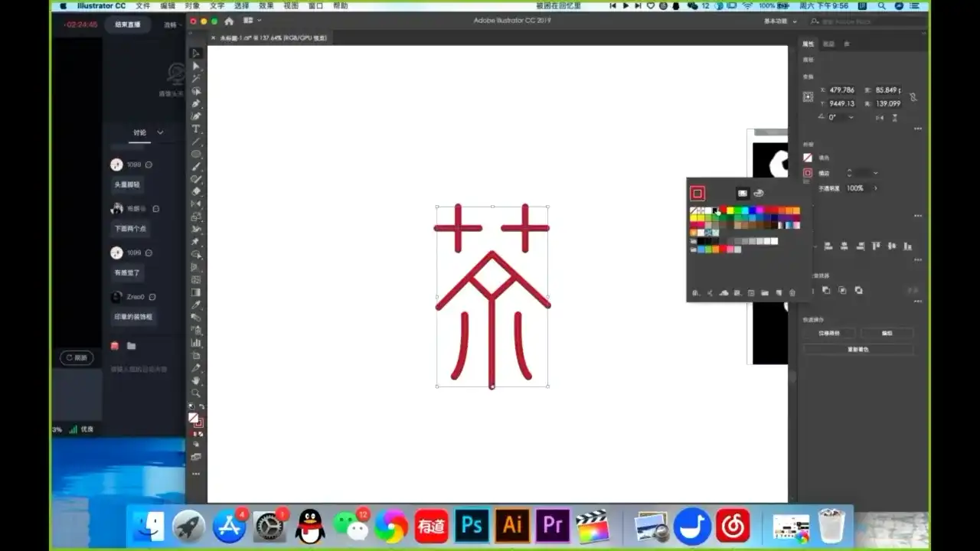Switch to the 图层 tab in right panel
The height and width of the screenshot is (551, 980).
(828, 44)
